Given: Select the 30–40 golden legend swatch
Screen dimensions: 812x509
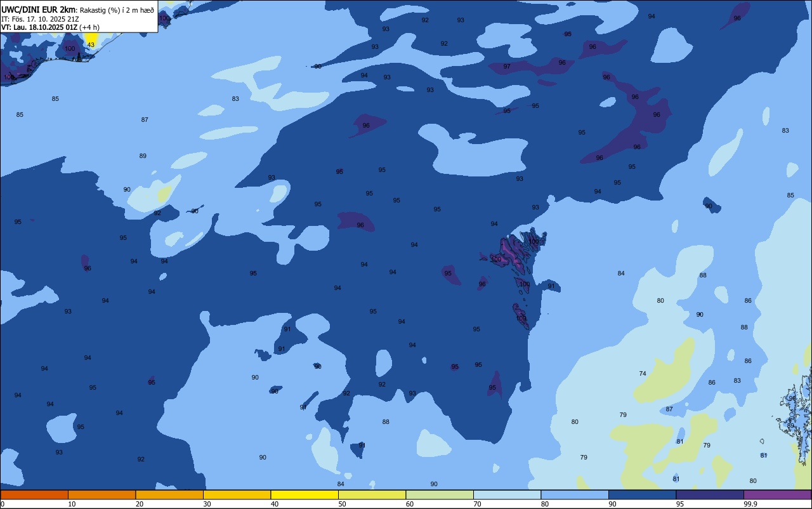Looking at the screenshot, I should 237,495.
